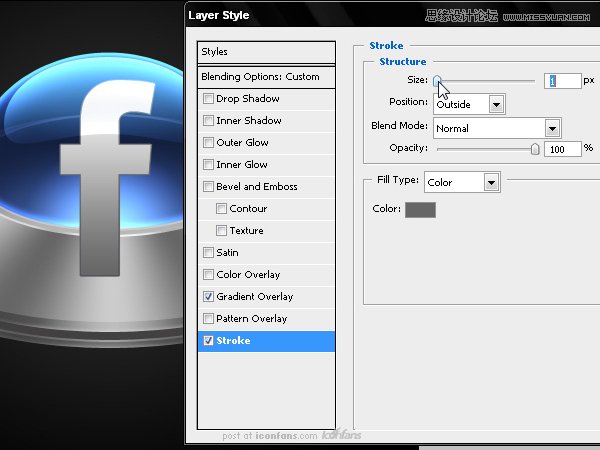Enable Bevel and Emboss checkbox
The height and width of the screenshot is (450, 600).
point(208,186)
